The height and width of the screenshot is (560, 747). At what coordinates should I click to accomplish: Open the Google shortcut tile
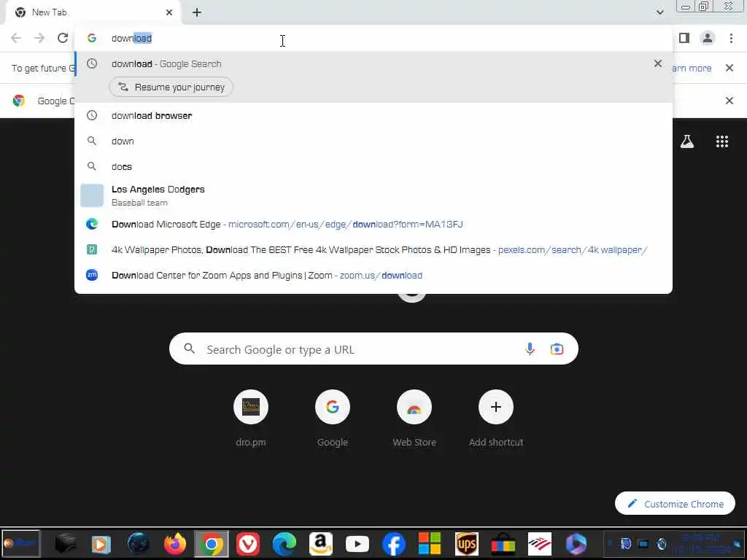tap(333, 418)
